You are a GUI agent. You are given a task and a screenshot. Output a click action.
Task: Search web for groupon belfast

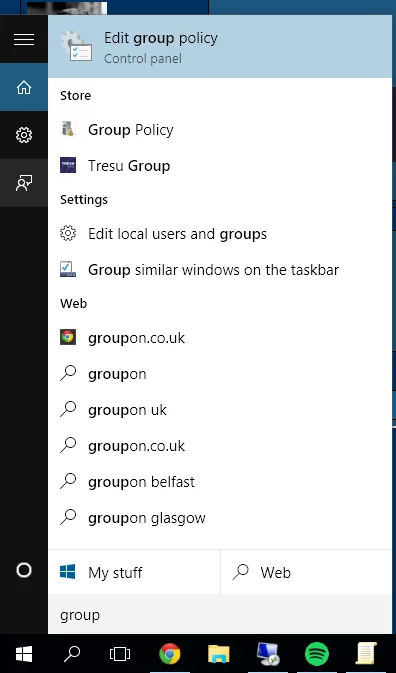(222, 482)
